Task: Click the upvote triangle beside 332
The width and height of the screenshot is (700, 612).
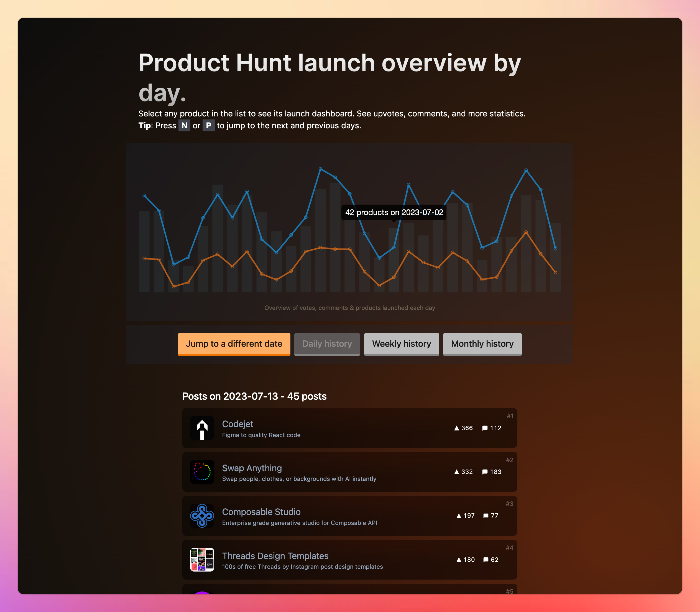Action: tap(456, 472)
